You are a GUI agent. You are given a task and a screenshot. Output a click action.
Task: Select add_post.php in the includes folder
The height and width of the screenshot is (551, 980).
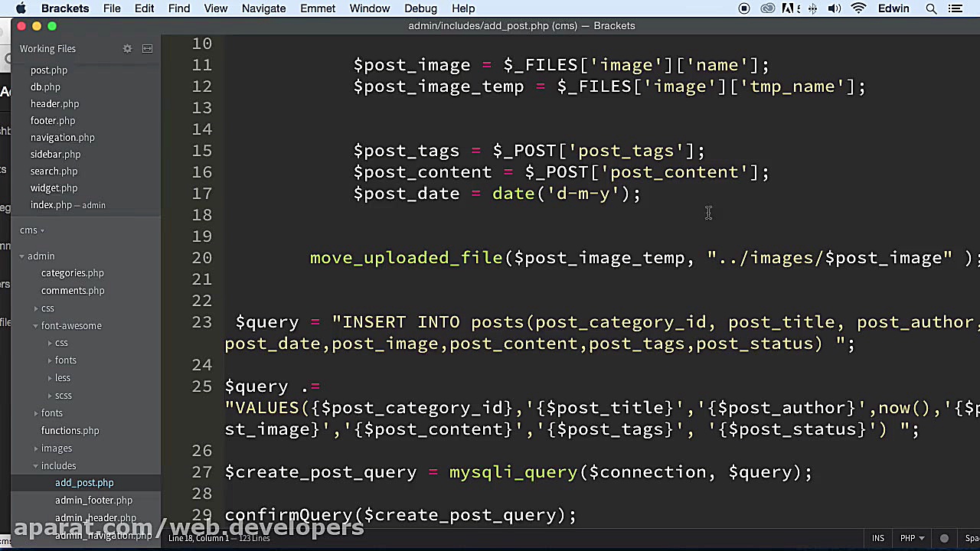[x=84, y=483]
